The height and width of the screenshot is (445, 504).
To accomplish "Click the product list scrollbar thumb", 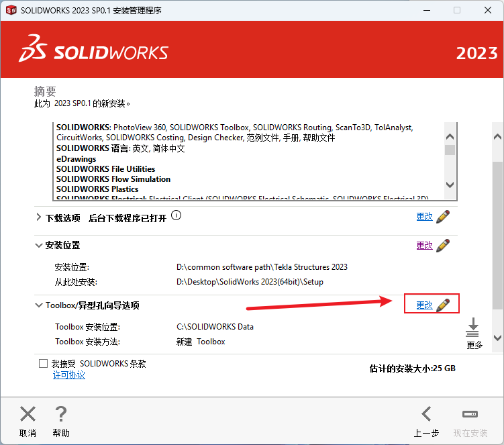I will coord(450,150).
